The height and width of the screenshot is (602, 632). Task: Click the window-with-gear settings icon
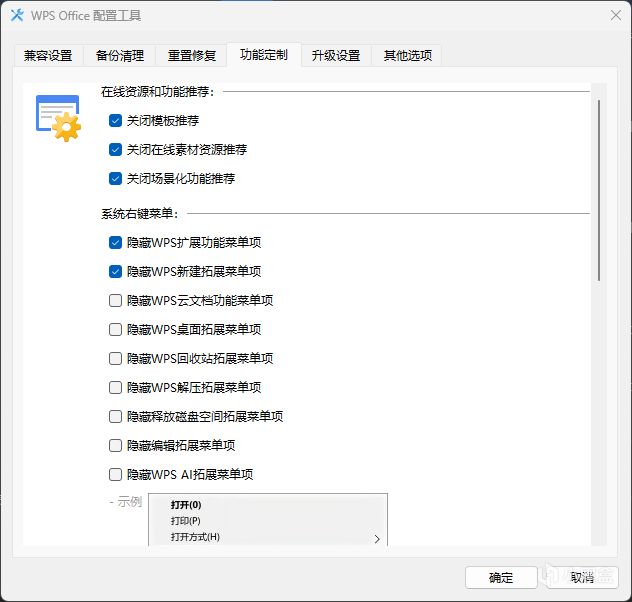[x=58, y=118]
